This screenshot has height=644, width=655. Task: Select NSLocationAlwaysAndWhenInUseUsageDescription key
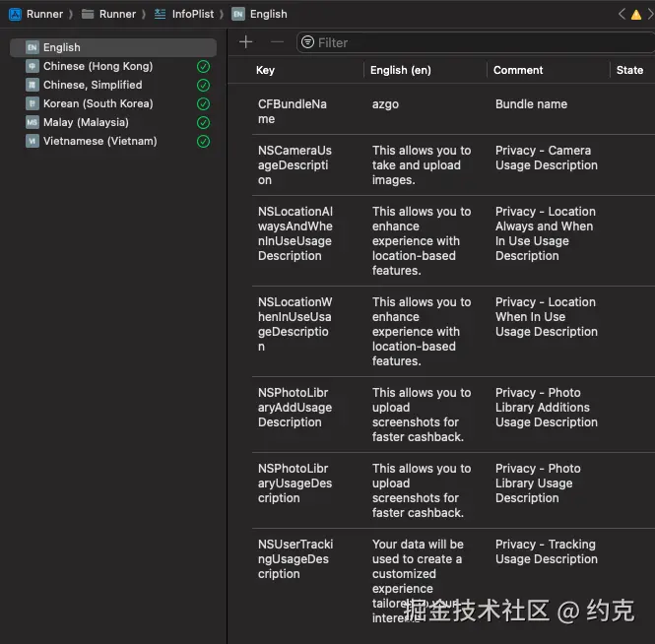click(295, 234)
